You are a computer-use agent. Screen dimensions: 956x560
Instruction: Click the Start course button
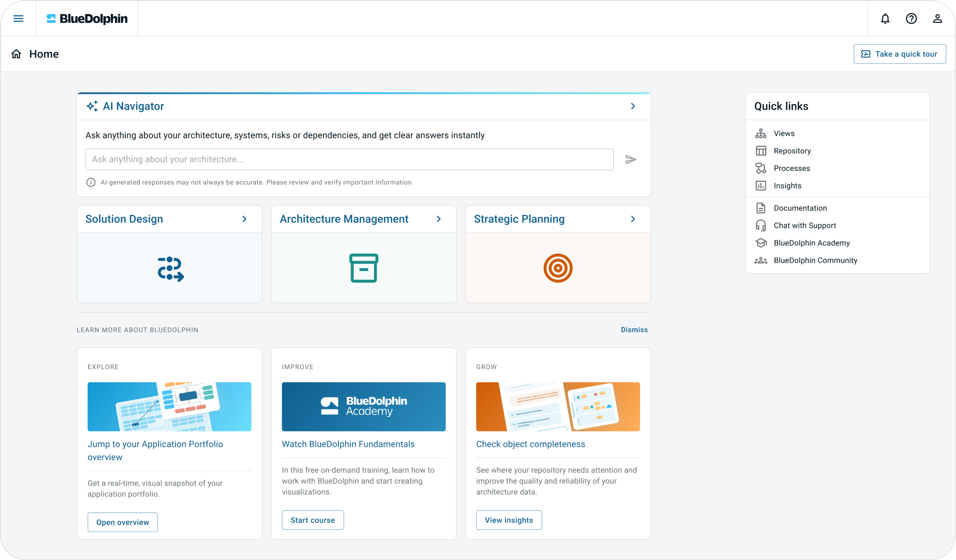(312, 520)
